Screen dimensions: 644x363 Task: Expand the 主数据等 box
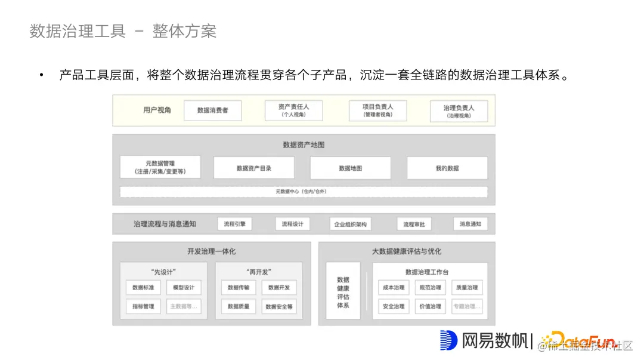point(185,306)
